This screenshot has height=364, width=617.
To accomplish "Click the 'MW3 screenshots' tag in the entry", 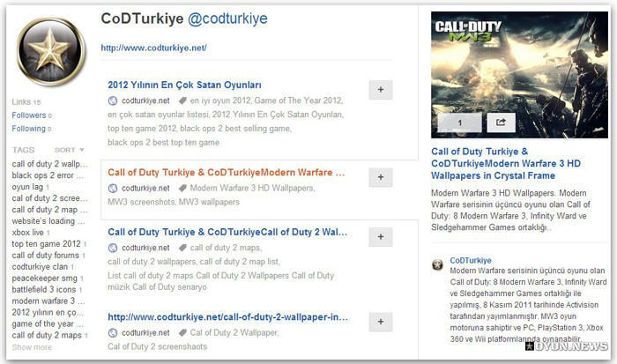I will click(x=141, y=202).
